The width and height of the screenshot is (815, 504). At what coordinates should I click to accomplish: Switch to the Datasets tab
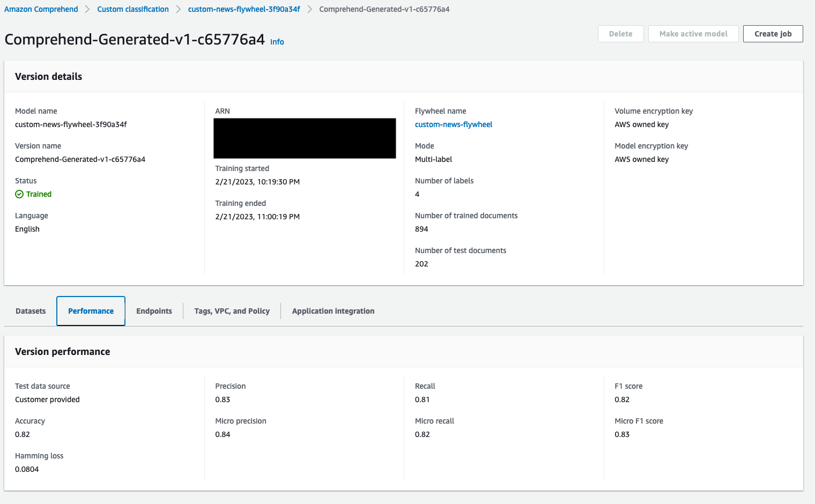click(31, 311)
